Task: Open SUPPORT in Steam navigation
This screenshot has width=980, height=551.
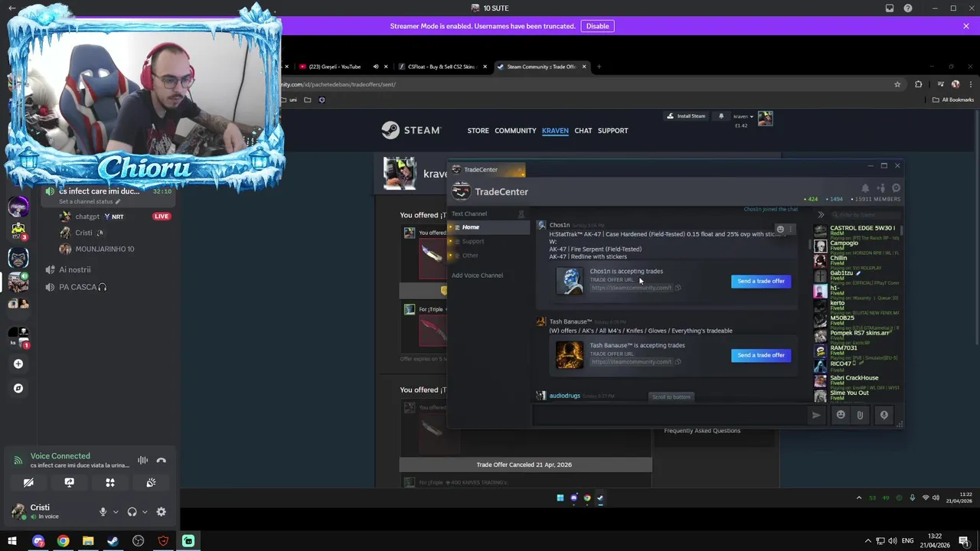Action: point(612,131)
